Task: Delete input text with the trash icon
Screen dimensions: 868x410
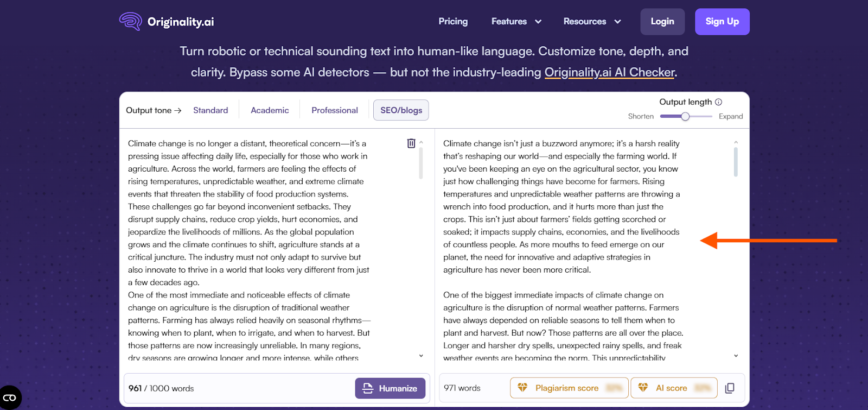Action: point(411,143)
